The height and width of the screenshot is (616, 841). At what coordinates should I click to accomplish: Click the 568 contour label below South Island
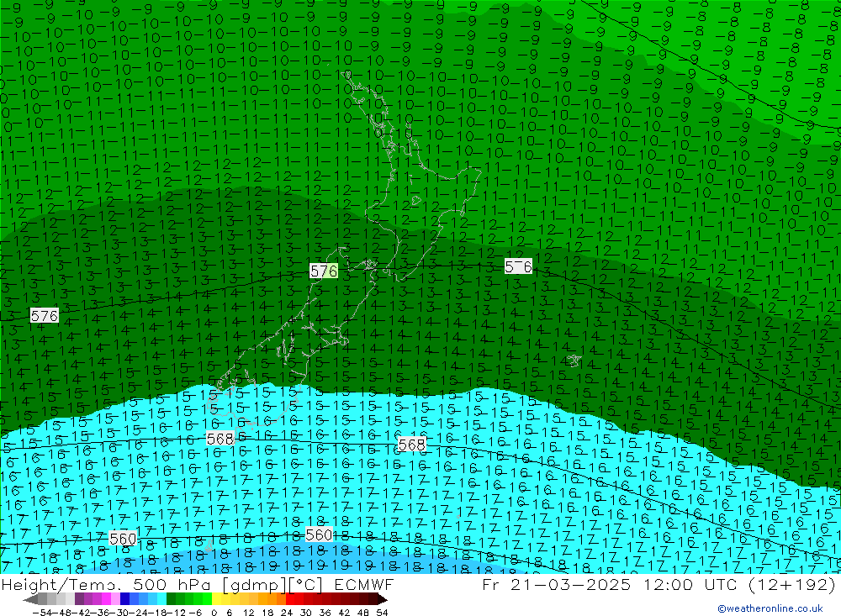[x=220, y=439]
